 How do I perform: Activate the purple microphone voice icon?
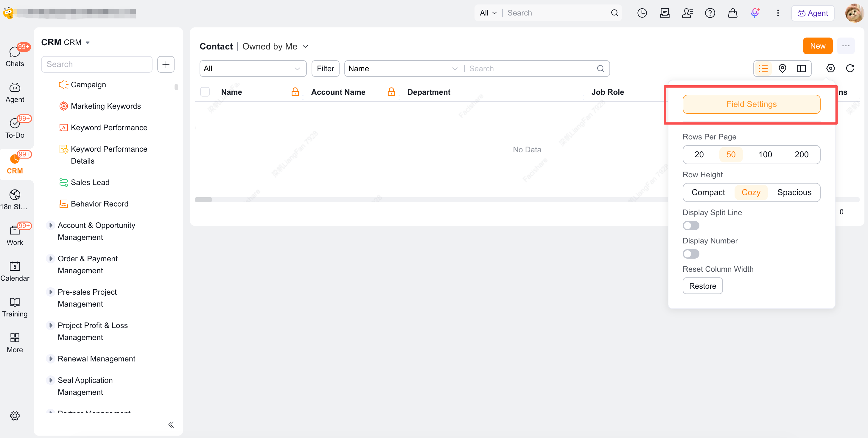tap(755, 13)
